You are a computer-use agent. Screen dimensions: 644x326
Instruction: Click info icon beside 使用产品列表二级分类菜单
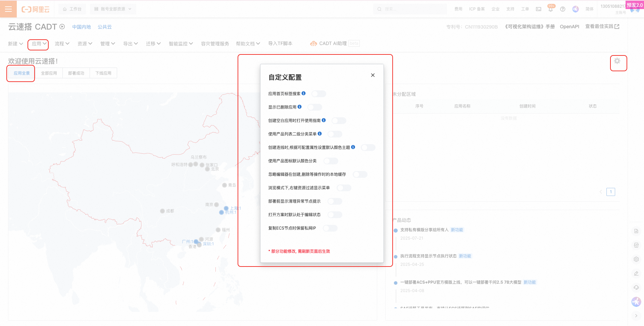pyautogui.click(x=320, y=134)
